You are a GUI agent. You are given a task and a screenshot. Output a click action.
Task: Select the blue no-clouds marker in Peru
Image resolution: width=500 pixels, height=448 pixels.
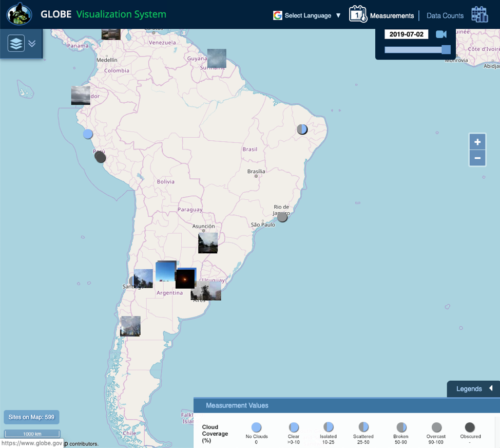pyautogui.click(x=88, y=134)
